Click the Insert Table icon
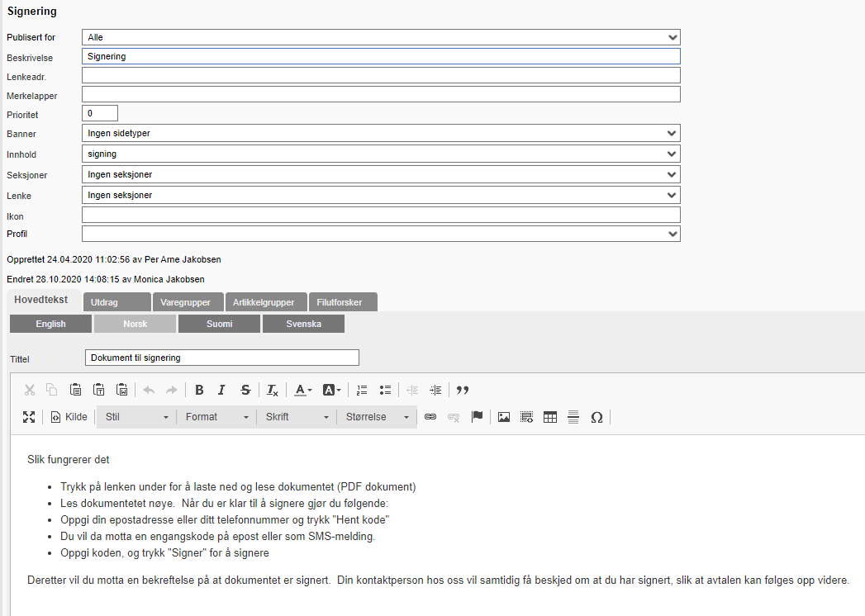This screenshot has height=616, width=865. click(x=550, y=417)
